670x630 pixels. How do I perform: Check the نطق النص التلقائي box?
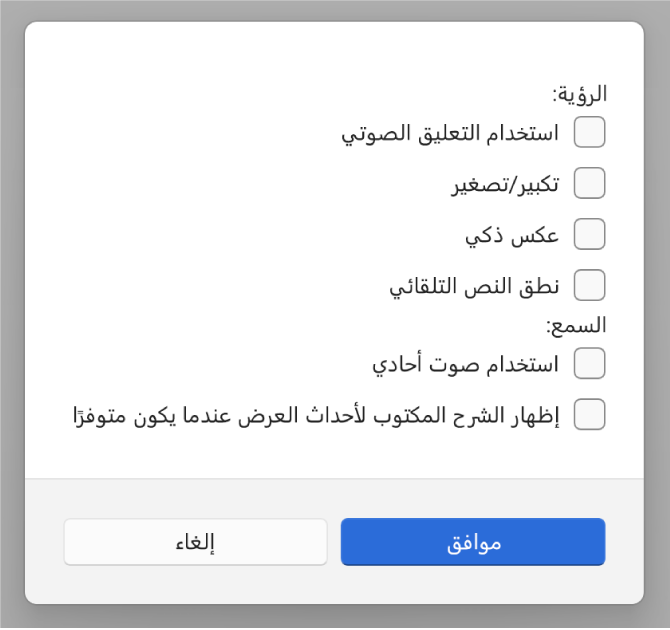pyautogui.click(x=589, y=285)
